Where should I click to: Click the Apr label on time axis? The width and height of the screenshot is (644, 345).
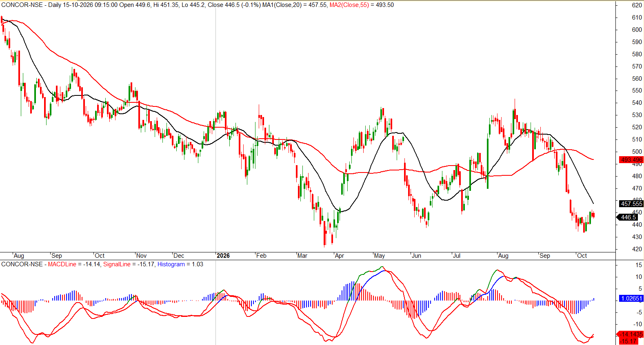tap(340, 256)
